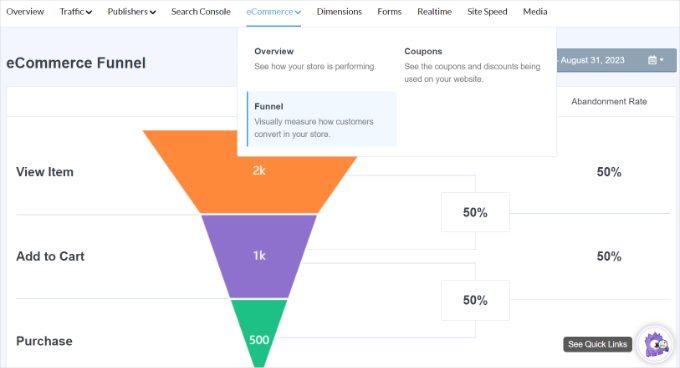The height and width of the screenshot is (368, 680).
Task: Click the 50% box between Add to Cart and Purchase
Action: [475, 300]
